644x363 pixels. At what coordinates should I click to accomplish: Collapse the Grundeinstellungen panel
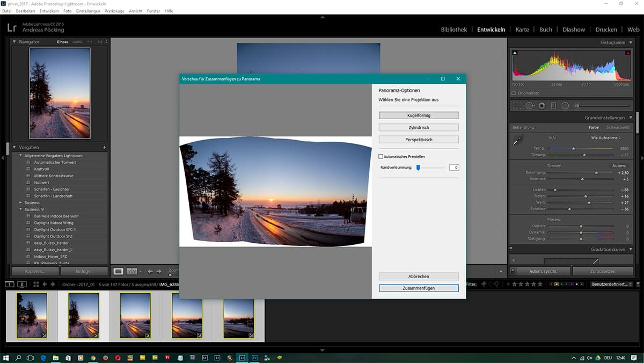(x=630, y=118)
